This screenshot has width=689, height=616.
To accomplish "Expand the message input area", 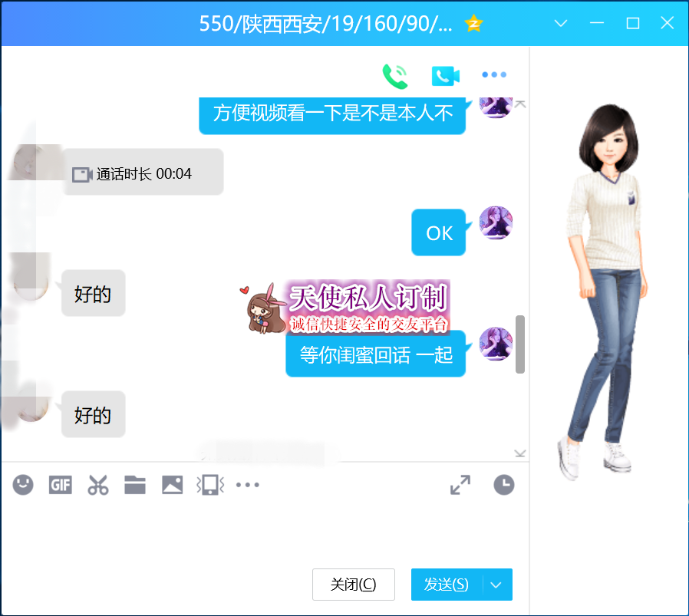I will (460, 485).
